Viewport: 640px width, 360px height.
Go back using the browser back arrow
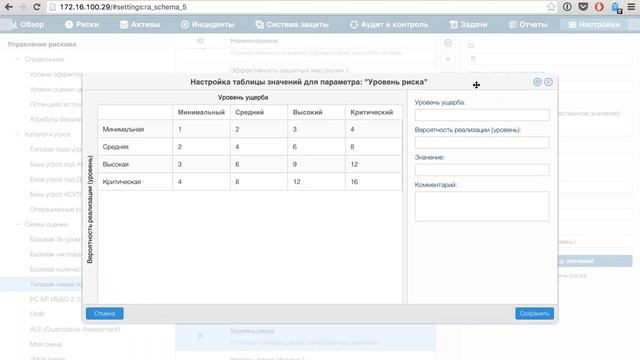pyautogui.click(x=9, y=7)
